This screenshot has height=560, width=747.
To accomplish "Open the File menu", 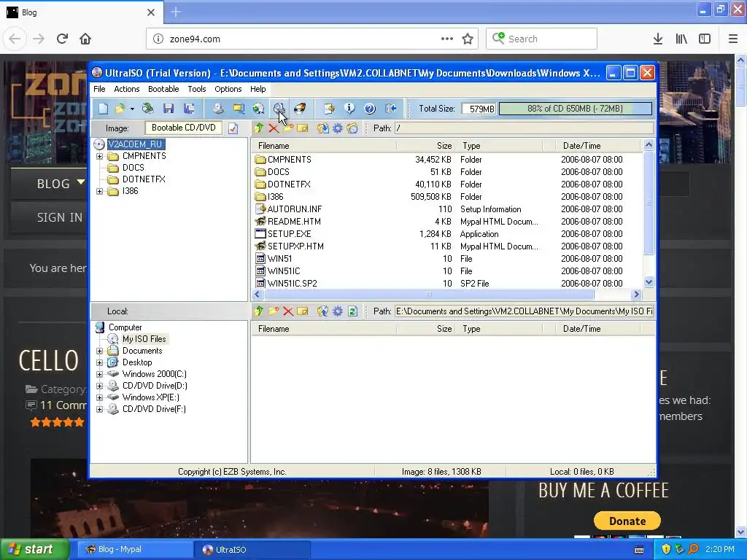I will 99,89.
